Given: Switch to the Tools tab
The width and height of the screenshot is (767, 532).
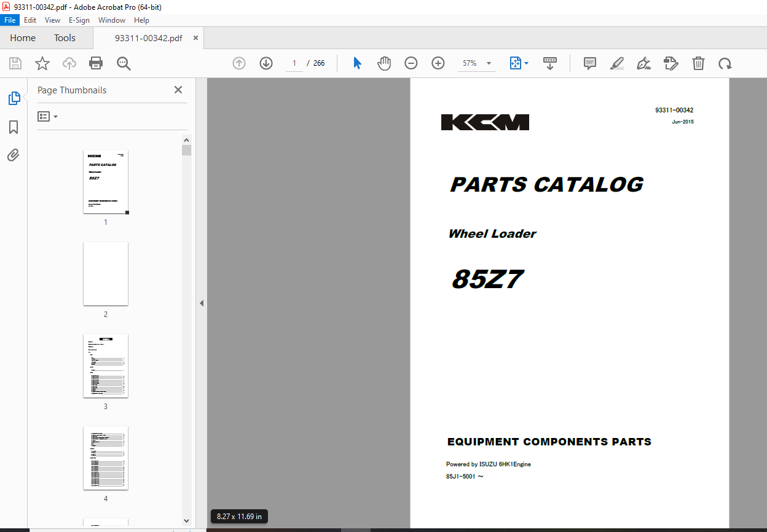Looking at the screenshot, I should click(x=65, y=37).
